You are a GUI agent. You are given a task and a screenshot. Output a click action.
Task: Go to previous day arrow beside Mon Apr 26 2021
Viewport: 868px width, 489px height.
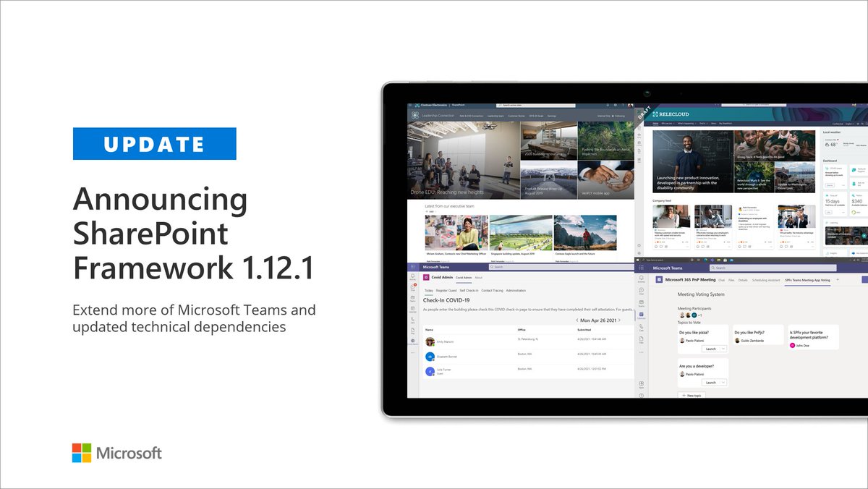[577, 320]
